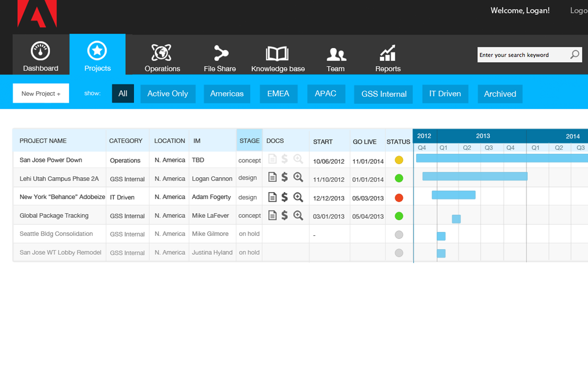Click dollar budget icon for New York Behance
Screen dimensions: 588x371
(x=285, y=197)
